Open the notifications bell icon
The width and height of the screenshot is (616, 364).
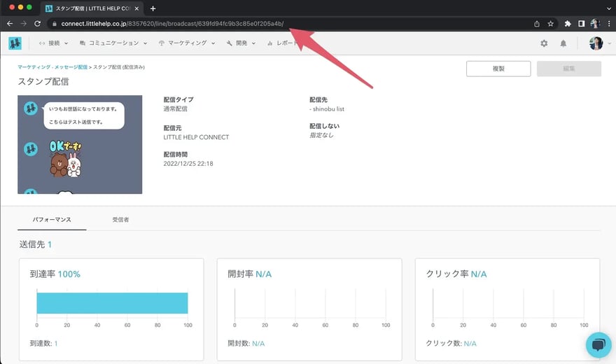pos(563,43)
